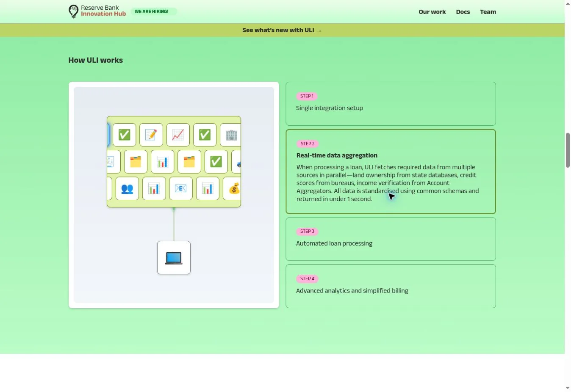Click the two people silhouettes tile

127,188
